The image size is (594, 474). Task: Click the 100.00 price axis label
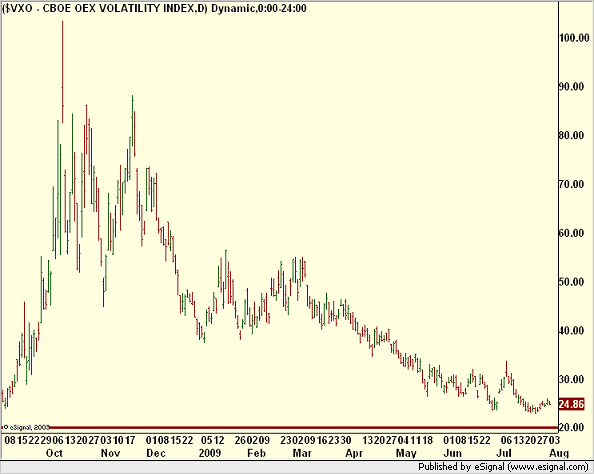click(574, 38)
